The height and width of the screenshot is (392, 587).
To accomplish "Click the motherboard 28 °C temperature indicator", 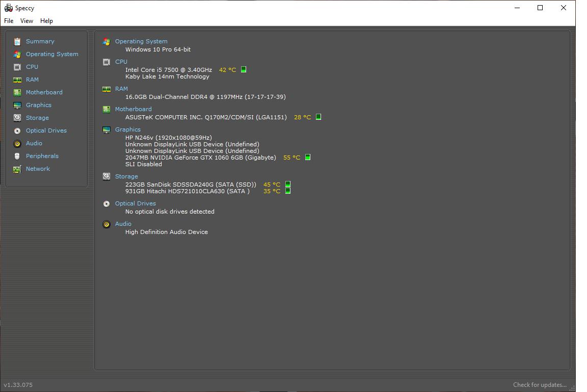I will point(318,117).
